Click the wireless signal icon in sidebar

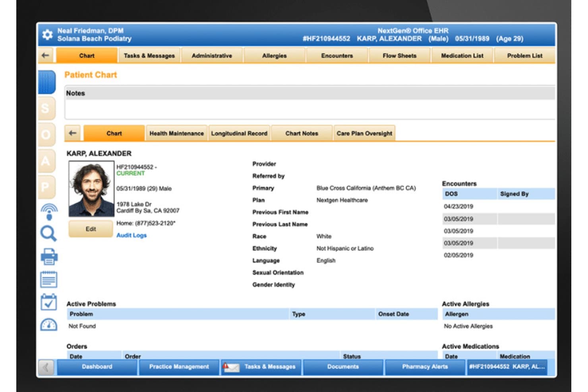click(49, 212)
